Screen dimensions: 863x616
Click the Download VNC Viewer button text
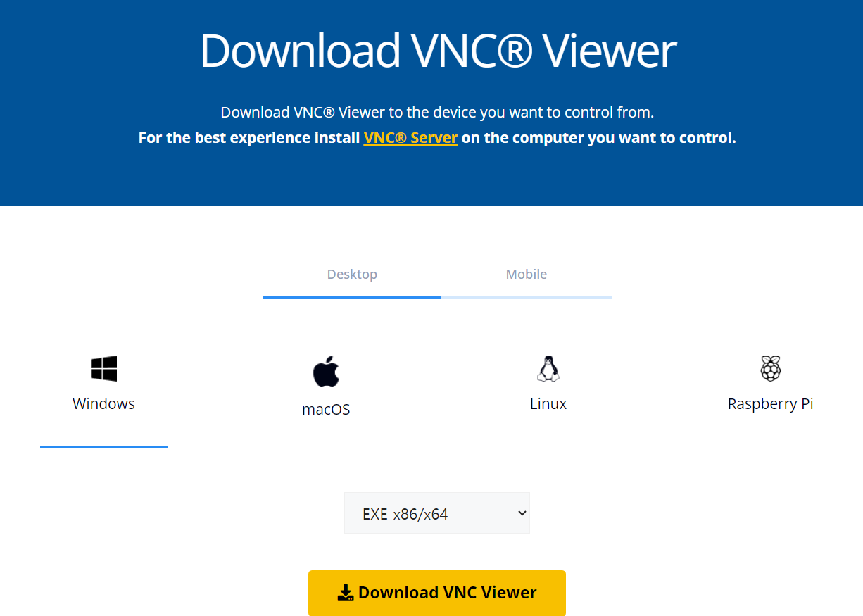[448, 593]
